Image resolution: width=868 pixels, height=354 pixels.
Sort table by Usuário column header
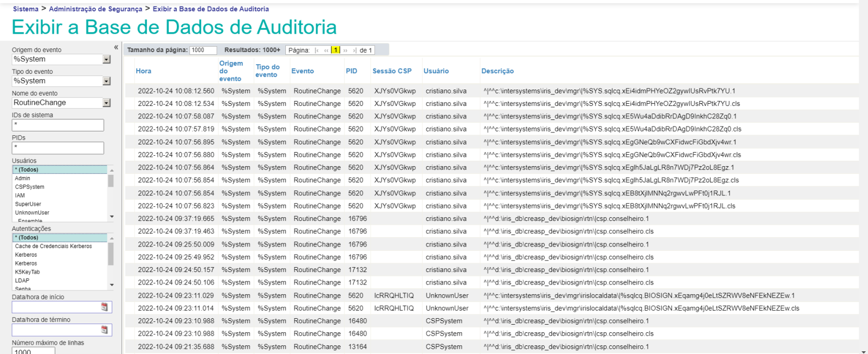(436, 71)
